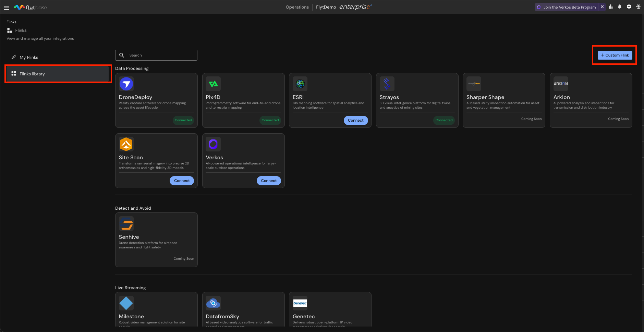The image size is (644, 332).
Task: Add a Custom Flink
Action: [615, 55]
